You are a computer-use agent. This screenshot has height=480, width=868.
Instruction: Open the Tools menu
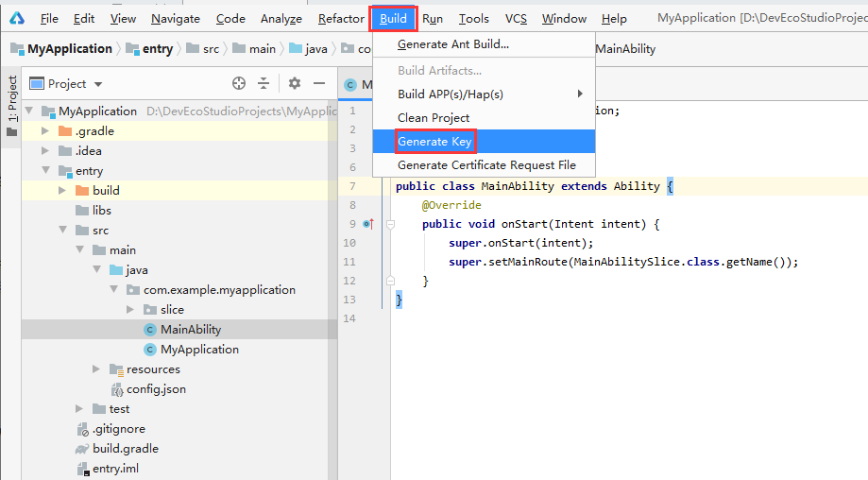click(474, 18)
